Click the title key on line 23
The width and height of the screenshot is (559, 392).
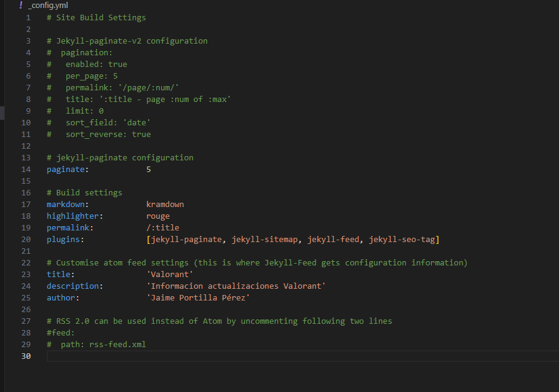pyautogui.click(x=56, y=274)
